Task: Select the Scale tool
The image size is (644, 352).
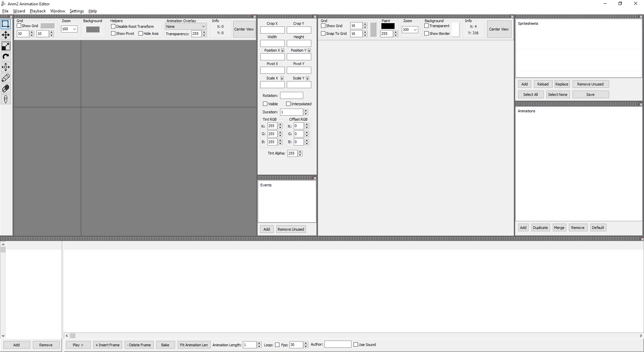Action: (6, 46)
